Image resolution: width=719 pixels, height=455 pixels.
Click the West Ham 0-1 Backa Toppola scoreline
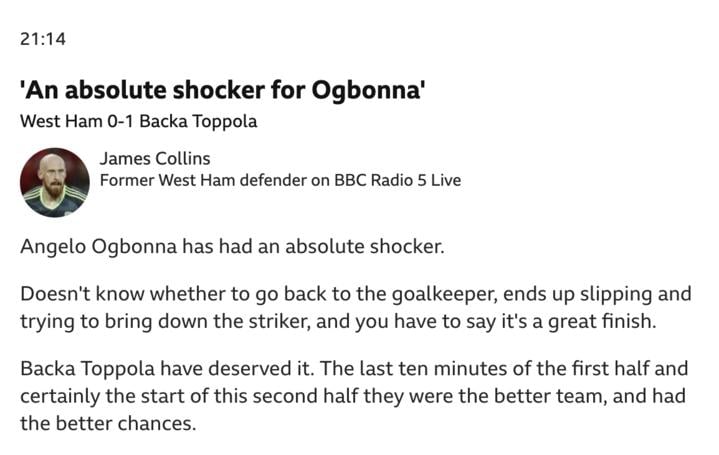138,122
